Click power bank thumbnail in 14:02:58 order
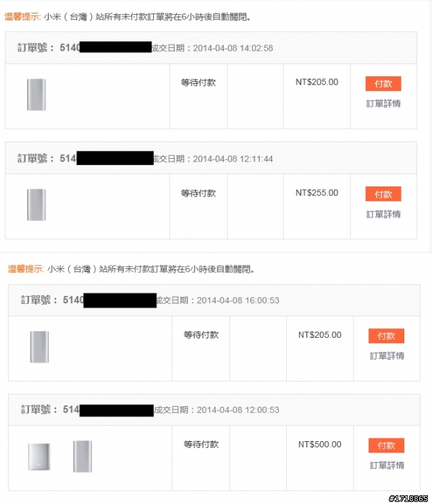Image resolution: width=432 pixels, height=504 pixels. click(36, 95)
